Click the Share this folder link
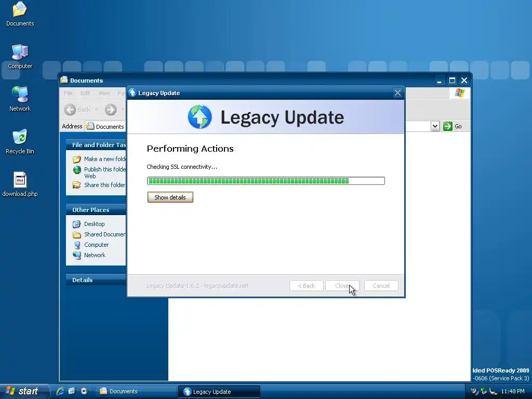The width and height of the screenshot is (532, 399). coord(105,184)
